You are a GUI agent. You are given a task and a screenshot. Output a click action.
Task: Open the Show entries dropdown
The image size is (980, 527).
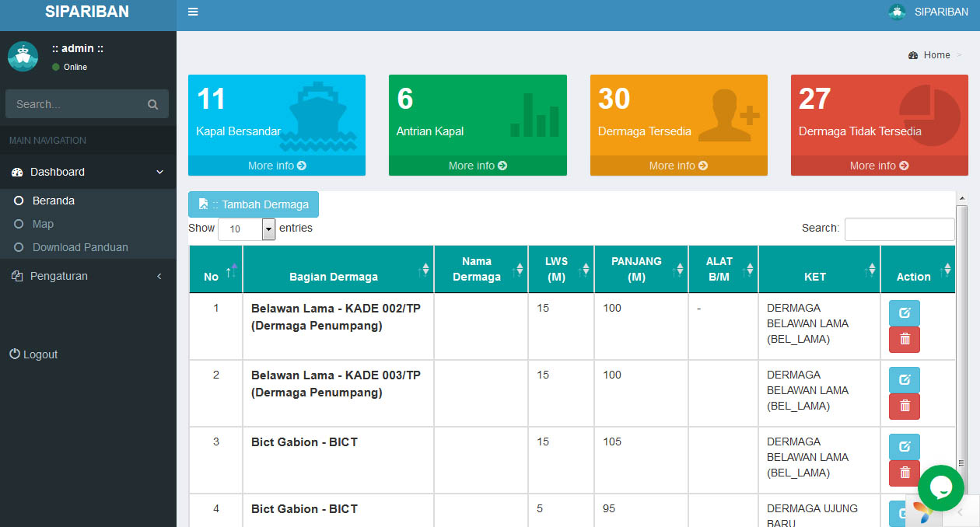pos(247,229)
